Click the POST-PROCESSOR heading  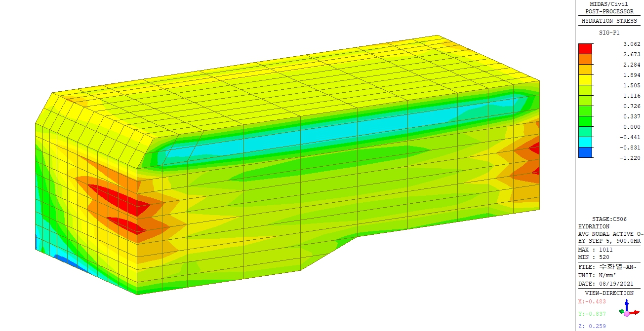pos(609,11)
